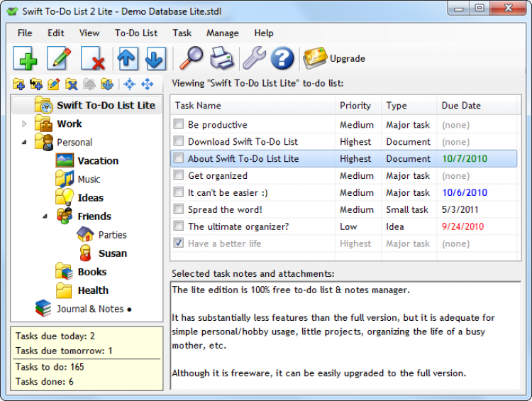Open the To-Do List menu
This screenshot has height=401, width=532.
[x=136, y=33]
